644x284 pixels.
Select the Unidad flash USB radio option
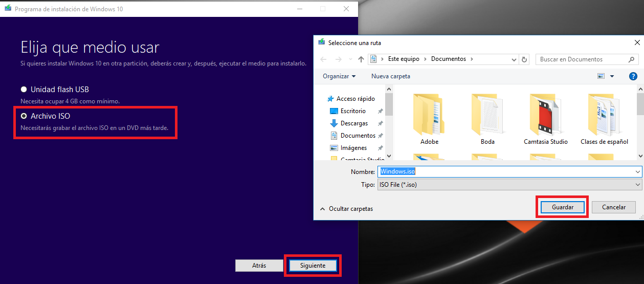[24, 89]
